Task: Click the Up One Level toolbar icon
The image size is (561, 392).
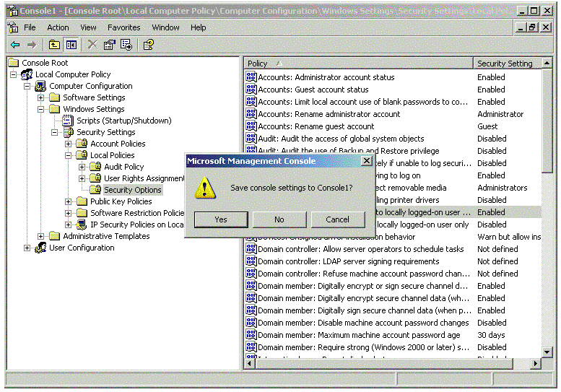Action: coord(55,45)
